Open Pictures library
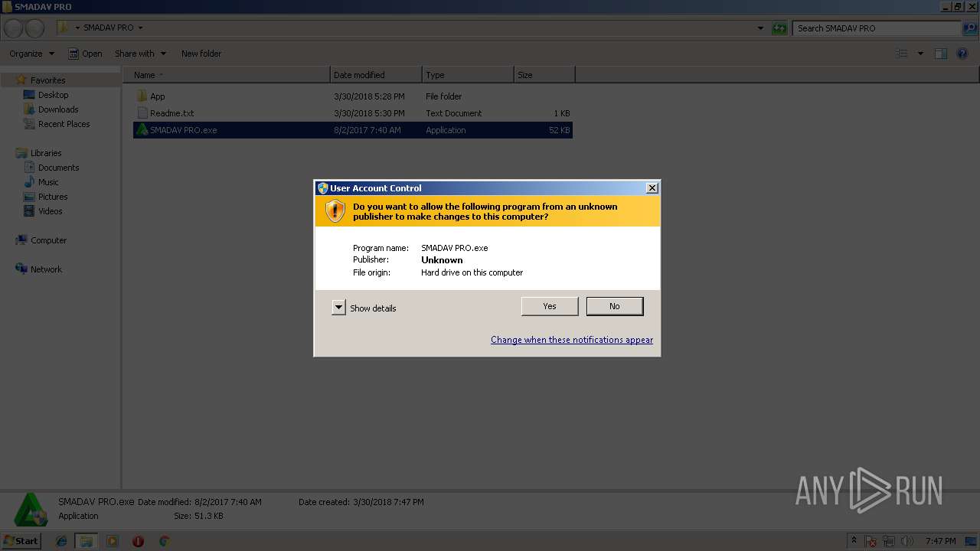The height and width of the screenshot is (551, 980). pyautogui.click(x=53, y=197)
